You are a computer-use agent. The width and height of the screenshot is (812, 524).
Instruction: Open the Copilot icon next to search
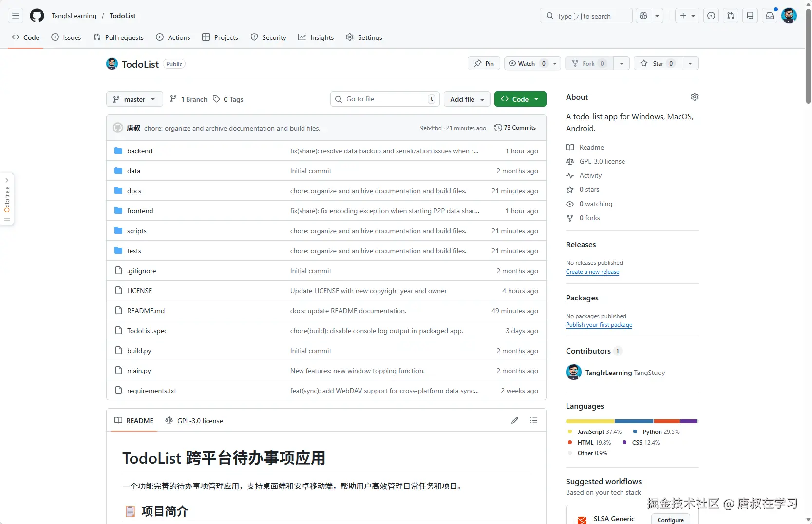pos(643,16)
